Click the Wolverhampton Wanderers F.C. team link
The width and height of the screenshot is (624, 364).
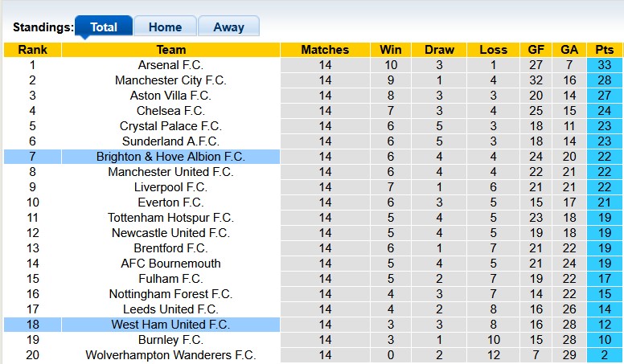170,355
